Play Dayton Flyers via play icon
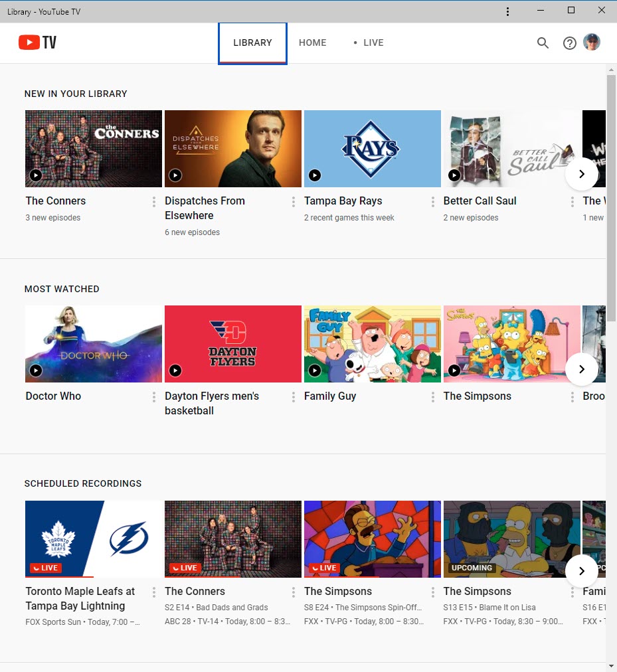This screenshot has width=617, height=672. click(x=175, y=371)
